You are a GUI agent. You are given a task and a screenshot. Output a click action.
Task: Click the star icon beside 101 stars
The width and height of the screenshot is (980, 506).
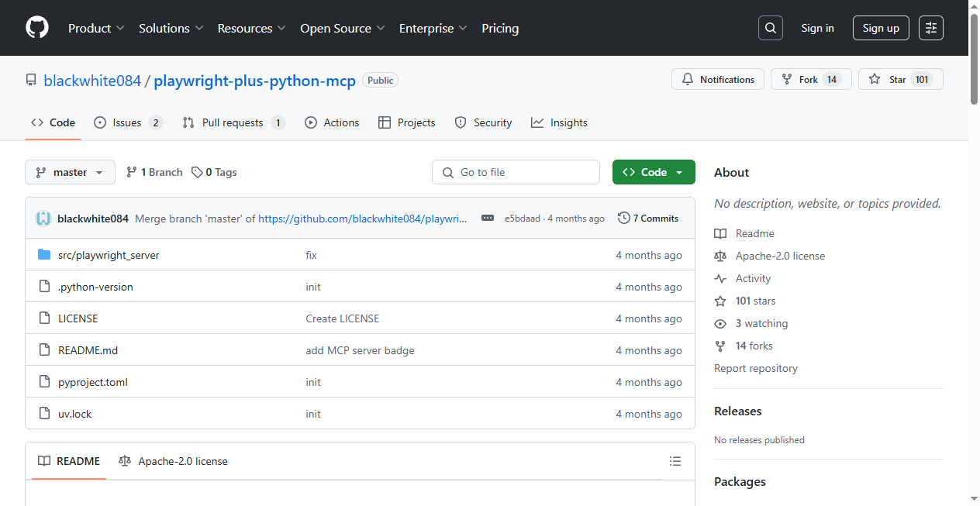[720, 301]
